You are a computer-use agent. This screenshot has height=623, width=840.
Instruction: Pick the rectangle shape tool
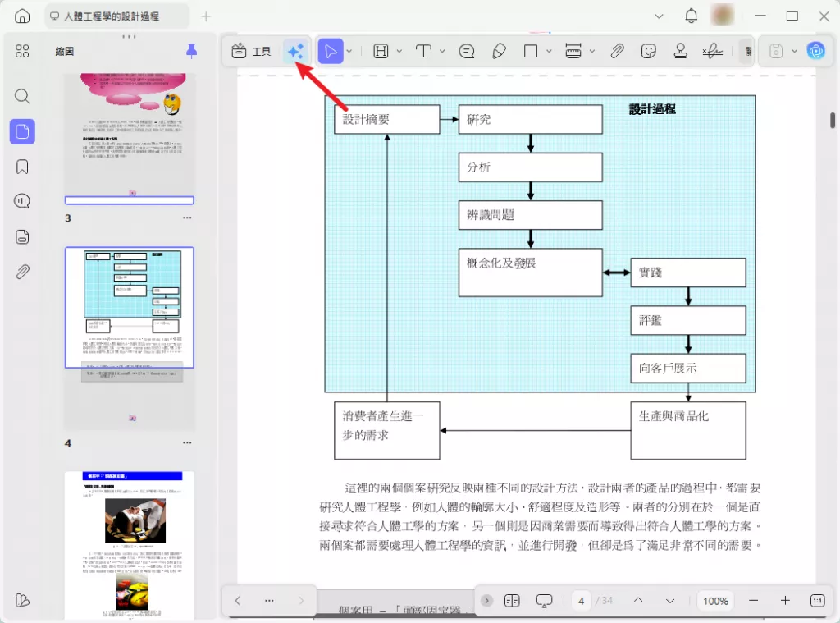pyautogui.click(x=531, y=52)
